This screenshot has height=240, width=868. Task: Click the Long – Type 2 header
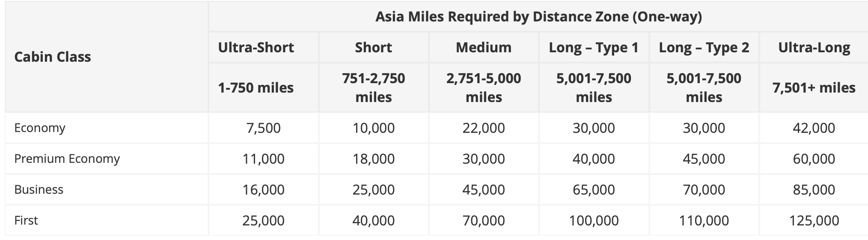point(704,48)
